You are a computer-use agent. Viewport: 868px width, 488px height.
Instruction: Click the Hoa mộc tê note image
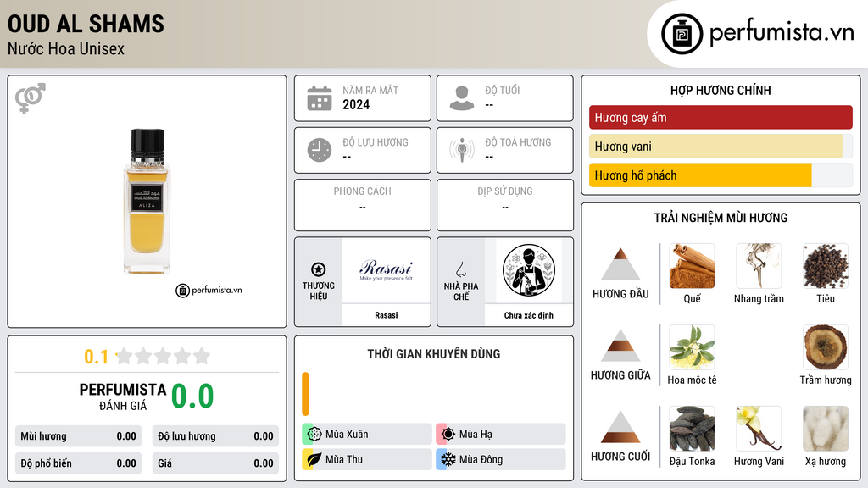[692, 347]
